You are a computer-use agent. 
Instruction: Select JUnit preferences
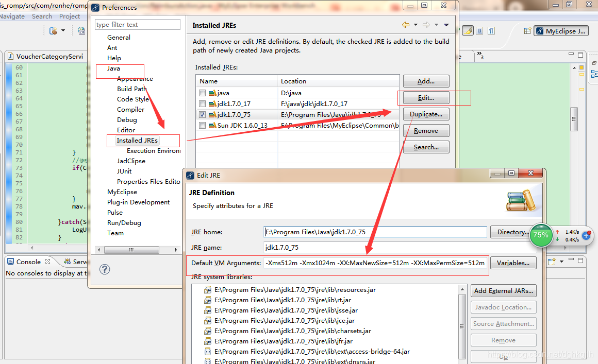(x=124, y=171)
